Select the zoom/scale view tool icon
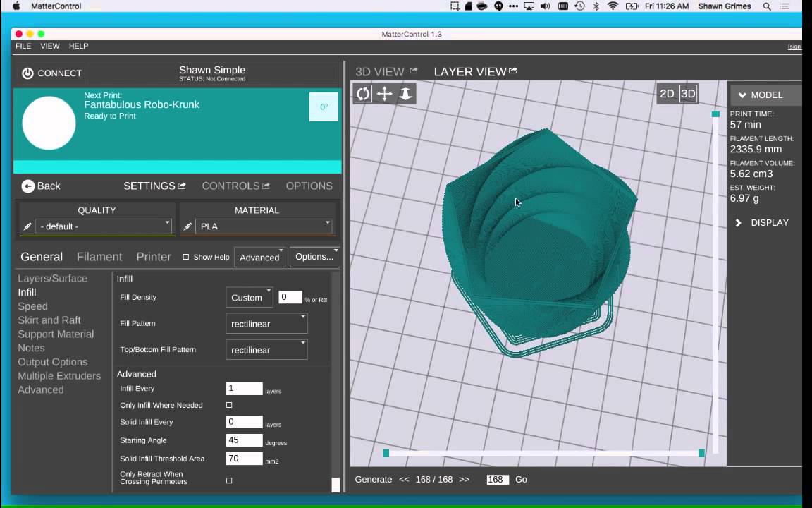 (x=405, y=94)
